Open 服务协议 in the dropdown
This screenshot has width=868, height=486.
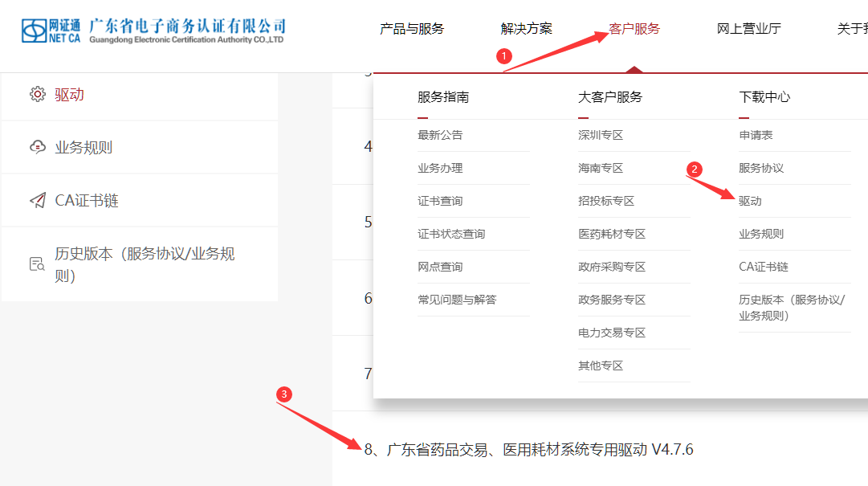(x=761, y=168)
